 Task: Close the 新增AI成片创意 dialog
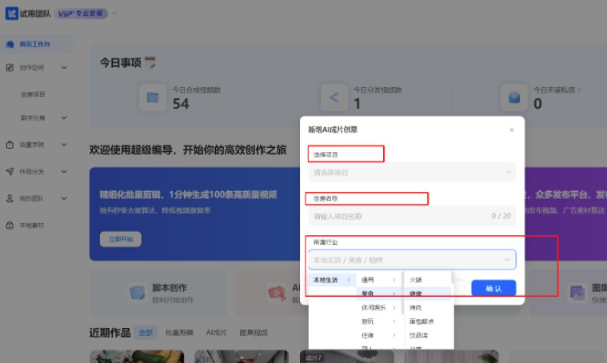[x=511, y=130]
